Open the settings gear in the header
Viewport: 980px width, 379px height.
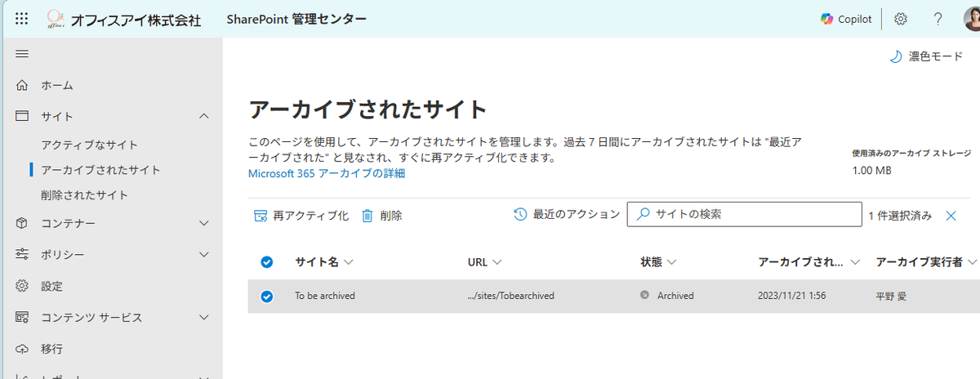pyautogui.click(x=901, y=19)
